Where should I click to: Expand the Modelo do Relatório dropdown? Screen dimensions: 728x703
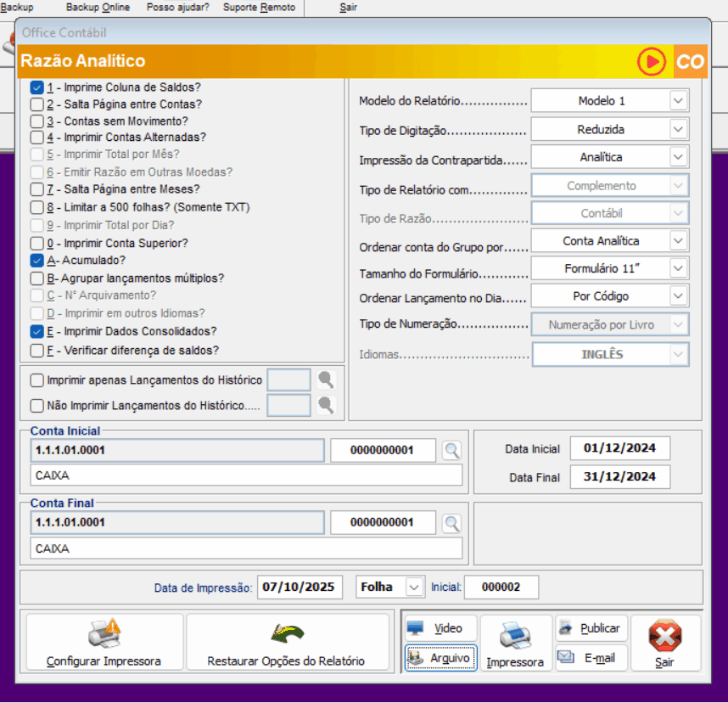tap(677, 101)
